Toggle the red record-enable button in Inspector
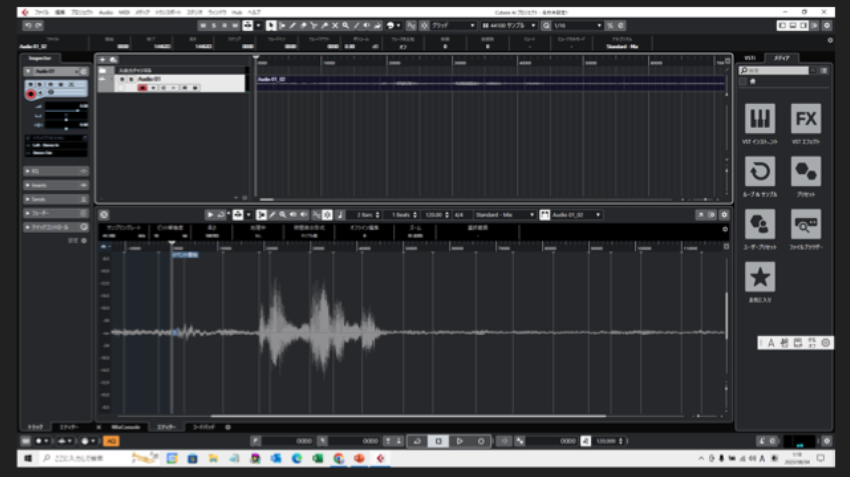The image size is (850, 478). [x=31, y=93]
